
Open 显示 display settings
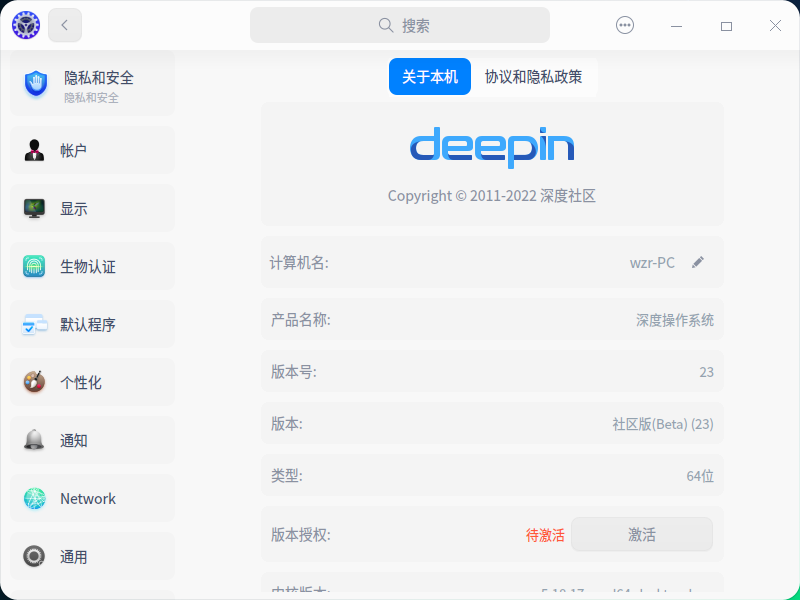tap(33, 208)
